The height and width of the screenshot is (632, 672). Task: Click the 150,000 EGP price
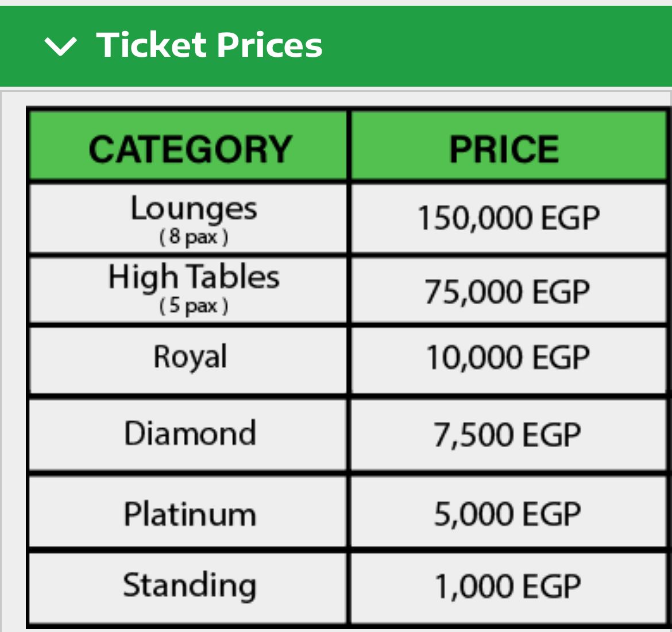508,218
